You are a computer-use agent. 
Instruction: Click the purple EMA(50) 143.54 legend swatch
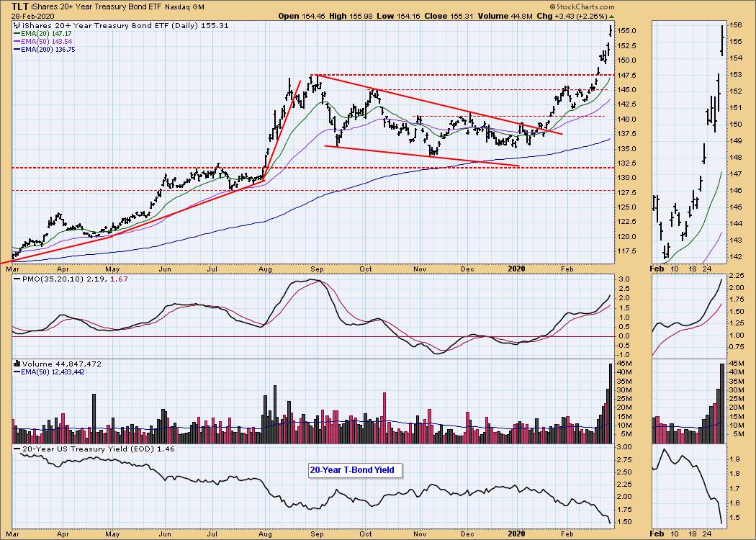coord(17,42)
